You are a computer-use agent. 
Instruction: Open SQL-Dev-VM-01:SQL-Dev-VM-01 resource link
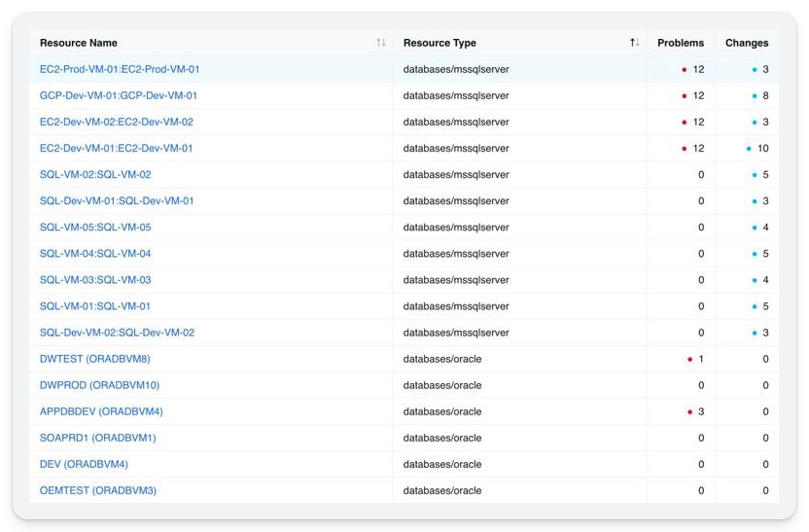point(117,200)
